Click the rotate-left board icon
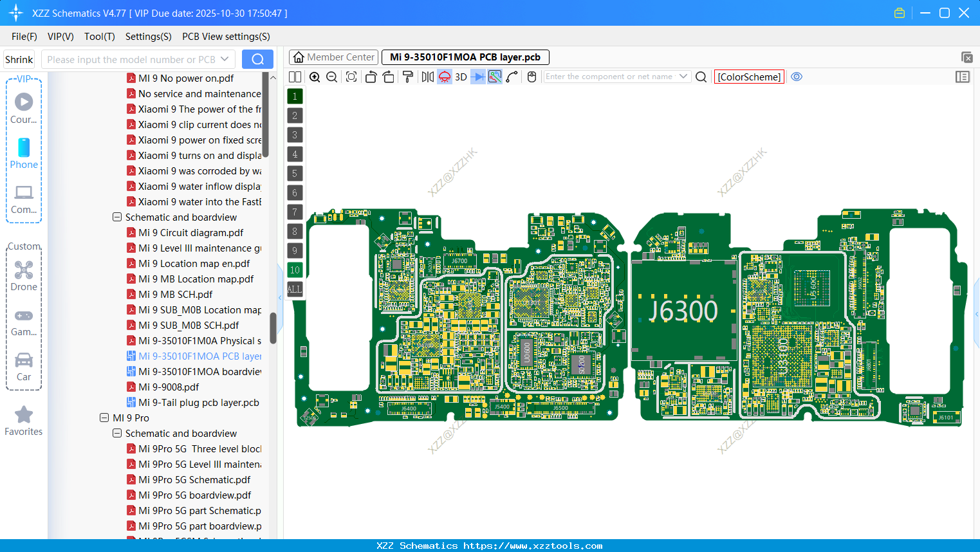Screen dimensions: 980x552 point(371,77)
